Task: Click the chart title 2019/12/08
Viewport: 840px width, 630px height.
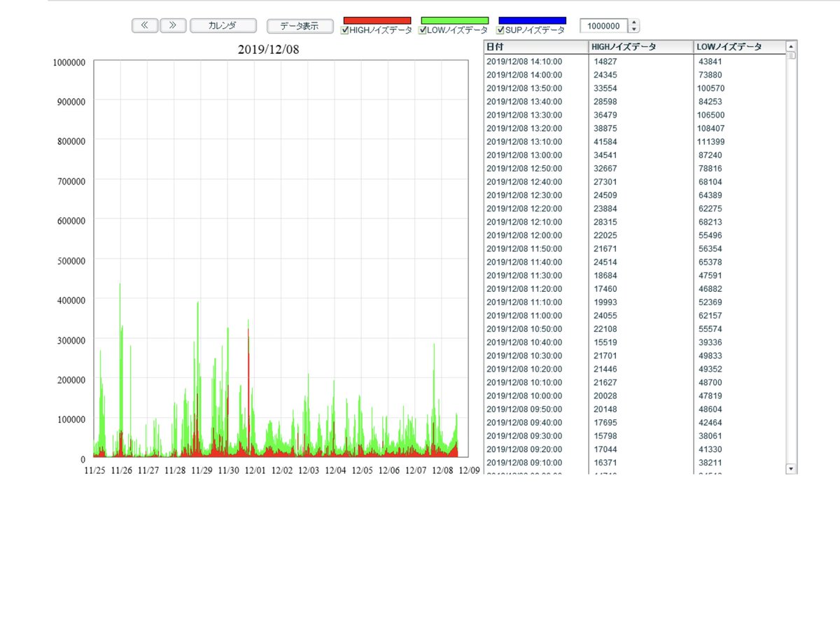Action: pyautogui.click(x=270, y=50)
